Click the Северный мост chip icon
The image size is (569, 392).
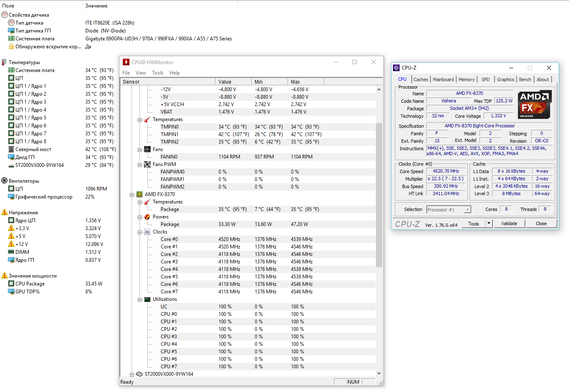pyautogui.click(x=11, y=149)
